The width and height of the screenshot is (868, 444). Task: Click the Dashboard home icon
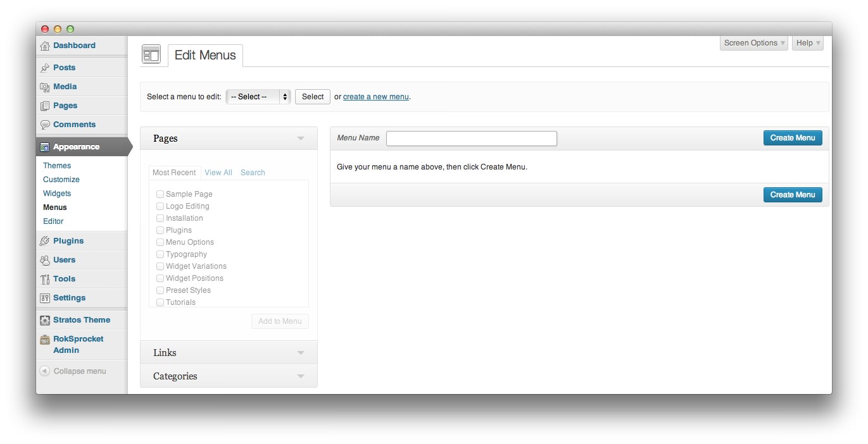(x=45, y=46)
